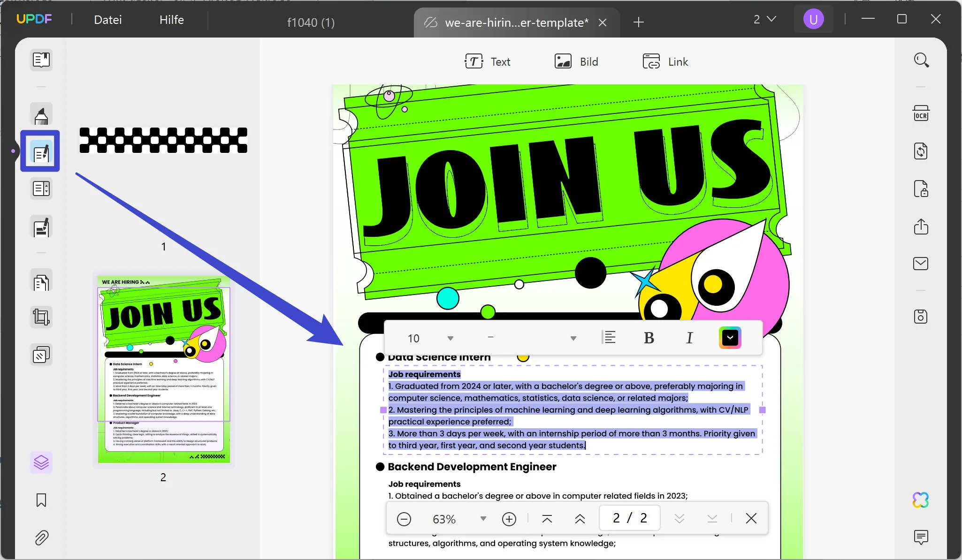962x560 pixels.
Task: Toggle bold formatting for selected text
Action: pos(649,338)
